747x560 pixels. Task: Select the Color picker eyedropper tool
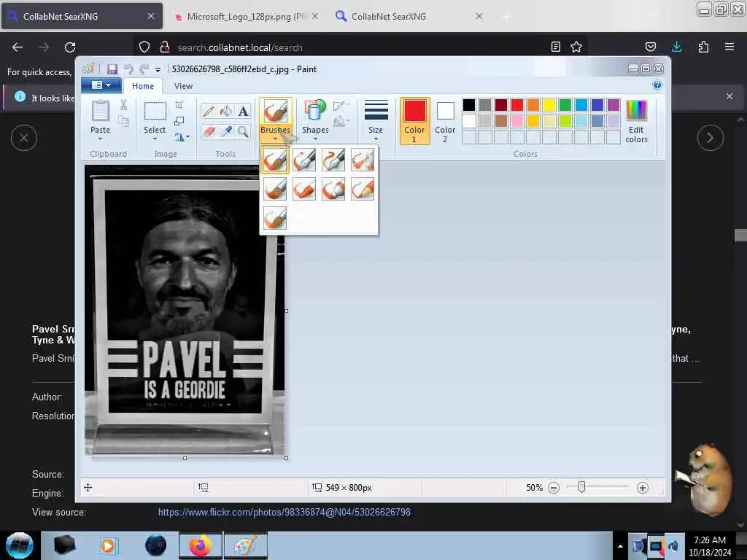(x=226, y=132)
